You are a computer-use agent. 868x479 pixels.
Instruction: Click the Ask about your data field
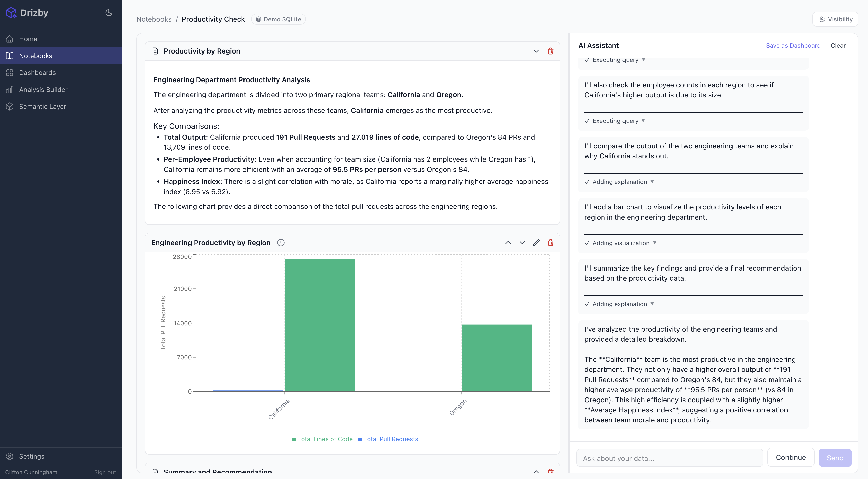pyautogui.click(x=669, y=458)
